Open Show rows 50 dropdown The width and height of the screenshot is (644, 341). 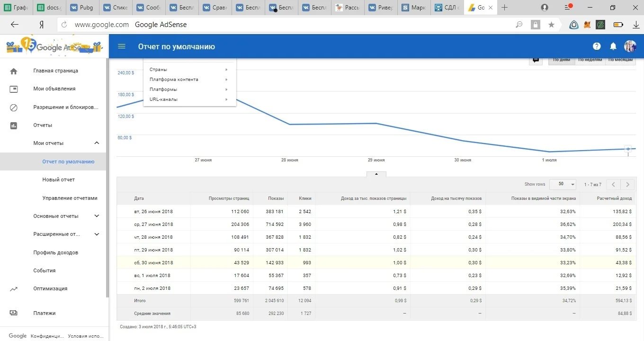(563, 184)
